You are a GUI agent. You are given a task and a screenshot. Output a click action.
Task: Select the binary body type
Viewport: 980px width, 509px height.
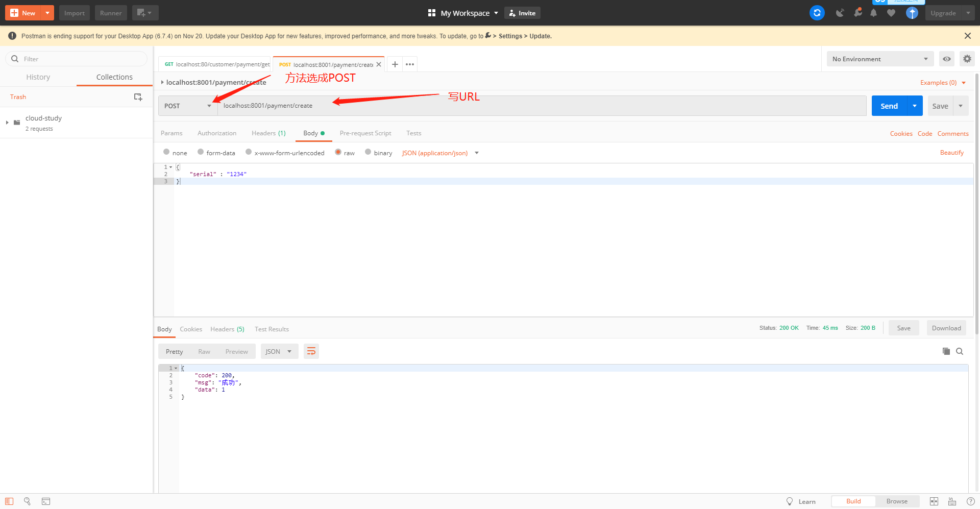click(368, 152)
